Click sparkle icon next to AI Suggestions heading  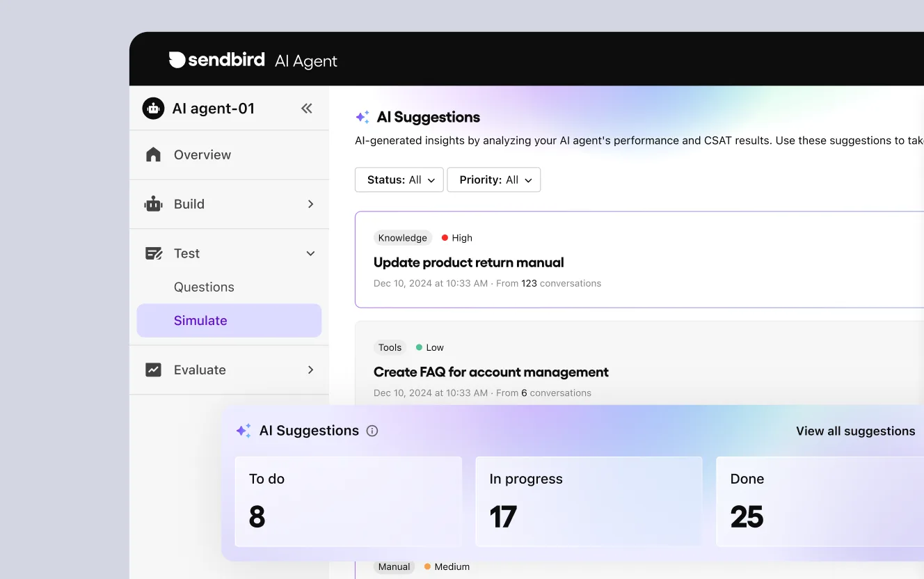363,117
